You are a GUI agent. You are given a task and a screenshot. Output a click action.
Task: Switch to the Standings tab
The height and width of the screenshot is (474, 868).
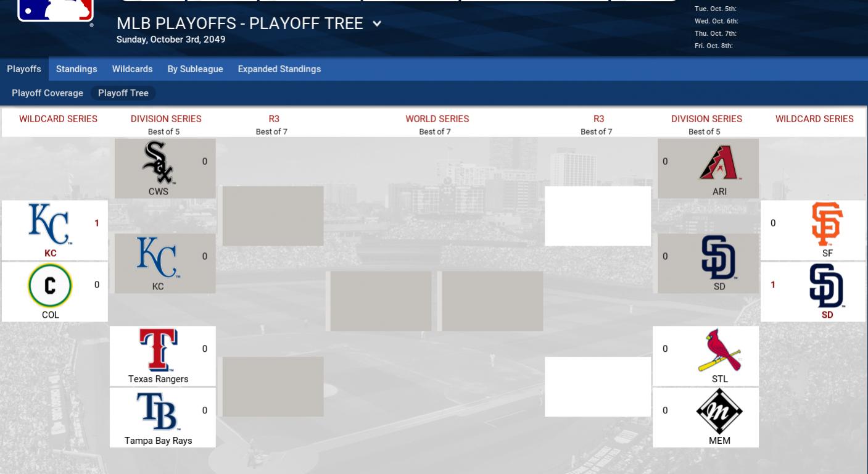pyautogui.click(x=76, y=69)
